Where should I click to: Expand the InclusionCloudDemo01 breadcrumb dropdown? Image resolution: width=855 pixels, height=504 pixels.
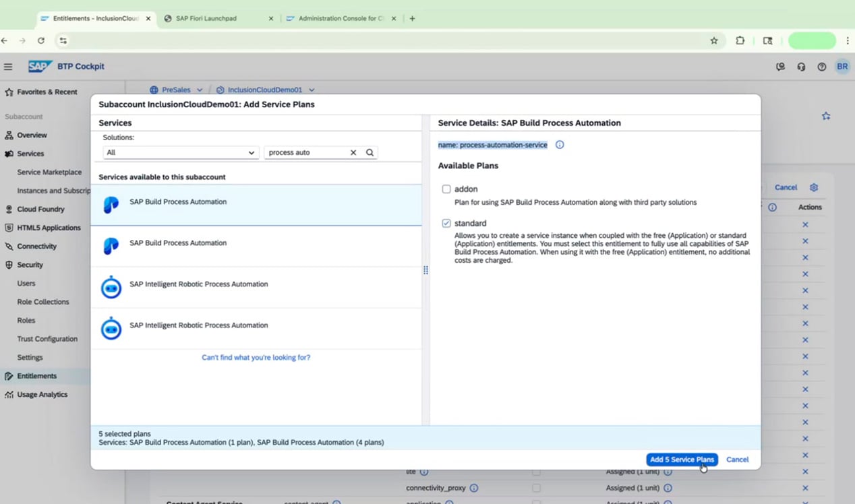click(312, 90)
